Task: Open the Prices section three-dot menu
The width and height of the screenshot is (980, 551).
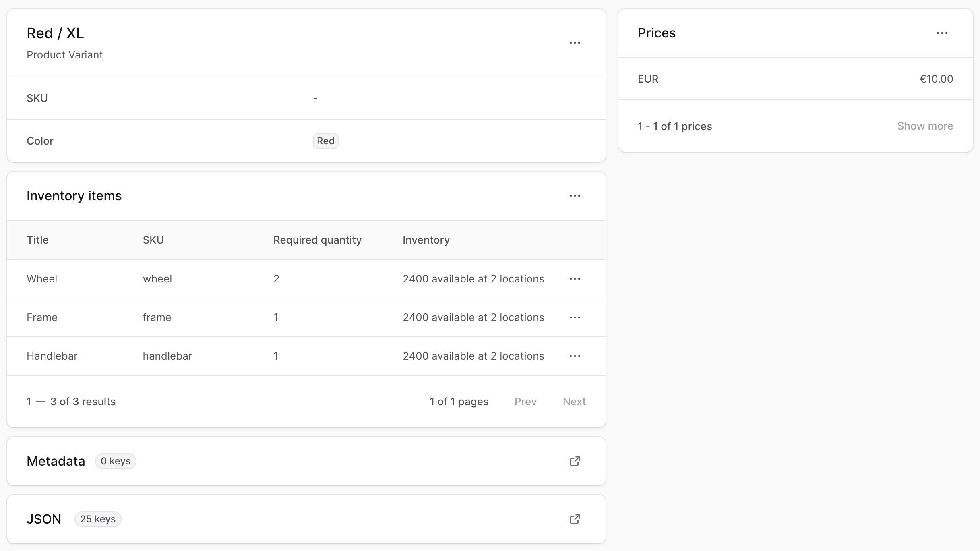Action: click(x=942, y=33)
